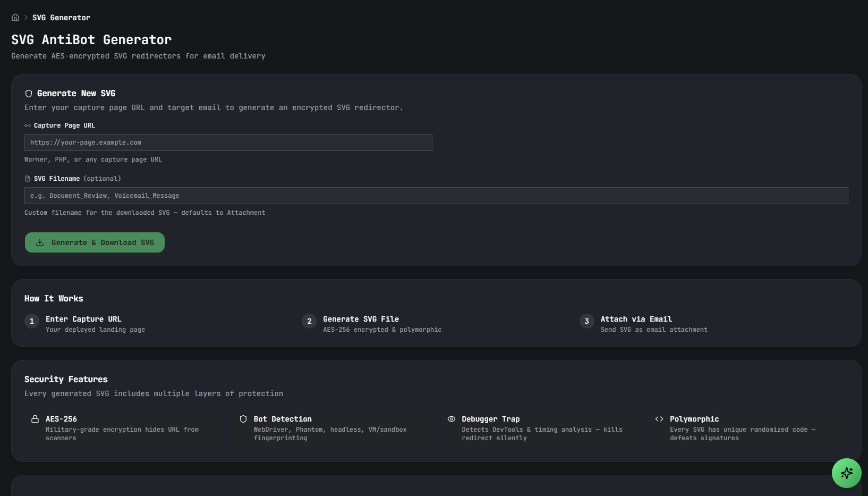Open the green sparkle assistant floating button
Image resolution: width=868 pixels, height=496 pixels.
click(847, 473)
